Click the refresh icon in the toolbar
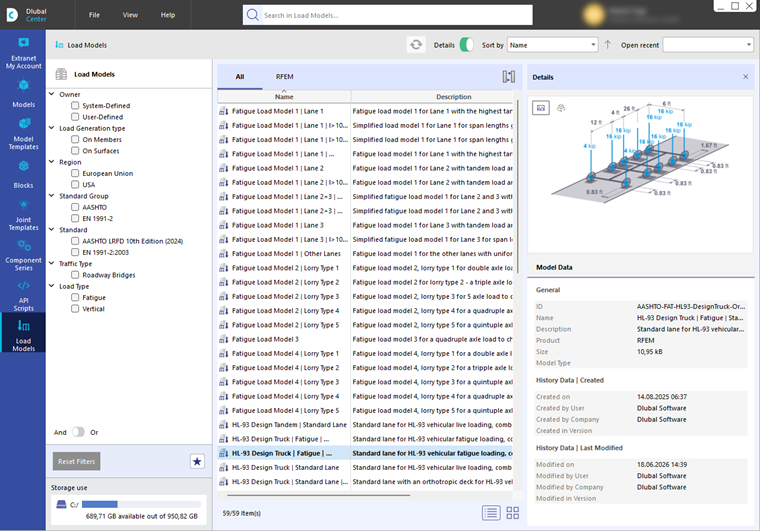 [416, 45]
